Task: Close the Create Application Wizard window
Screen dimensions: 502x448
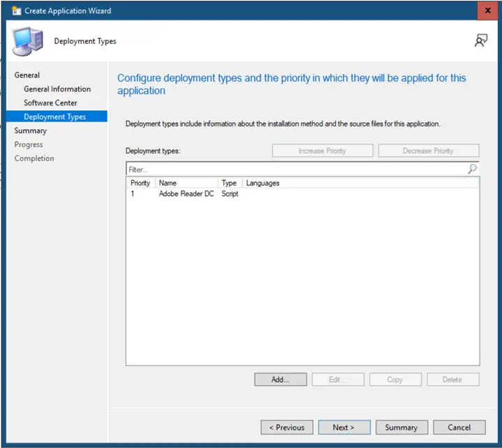Action: tap(487, 10)
